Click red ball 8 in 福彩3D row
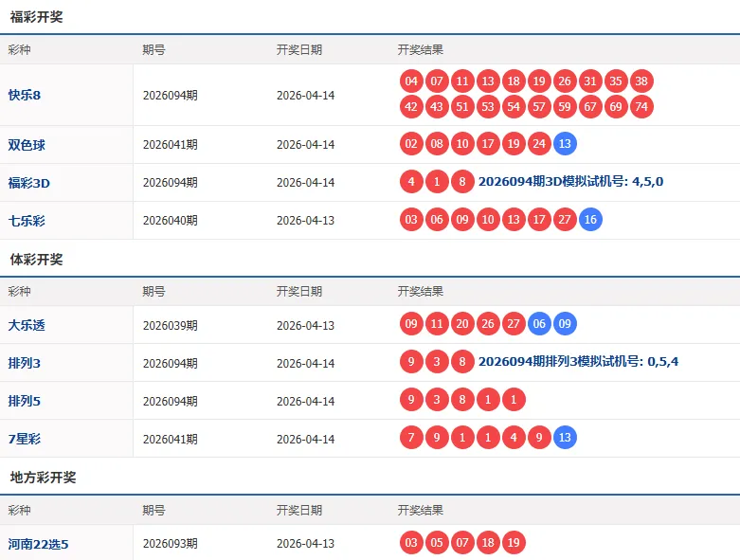This screenshot has height=560, width=740. (462, 182)
